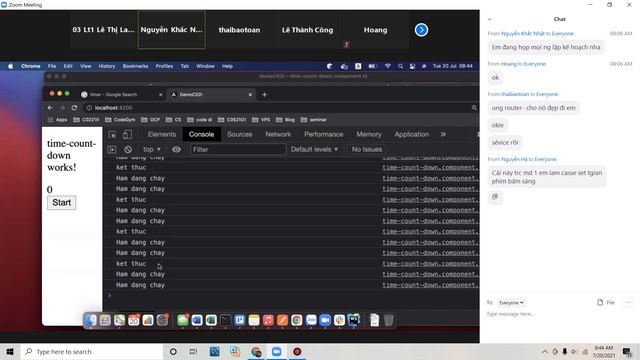Close the DemoC02I browser tab

(x=250, y=95)
